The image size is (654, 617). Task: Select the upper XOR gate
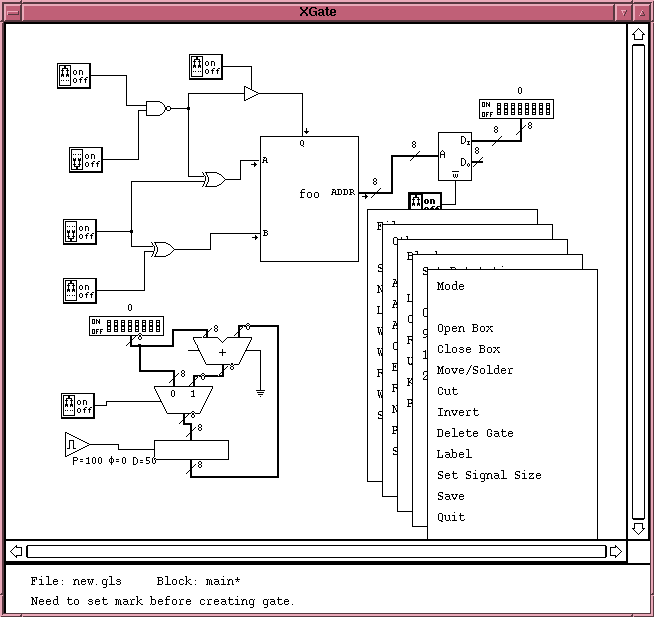[213, 180]
